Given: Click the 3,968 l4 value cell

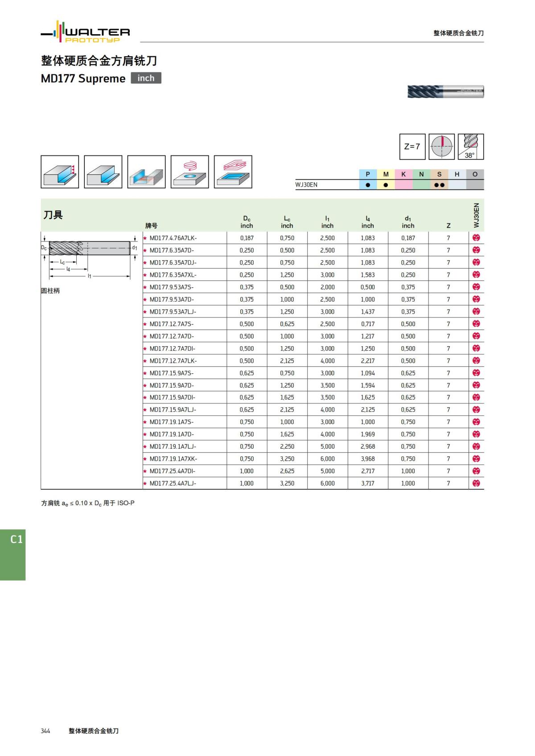Looking at the screenshot, I should click(x=368, y=459).
